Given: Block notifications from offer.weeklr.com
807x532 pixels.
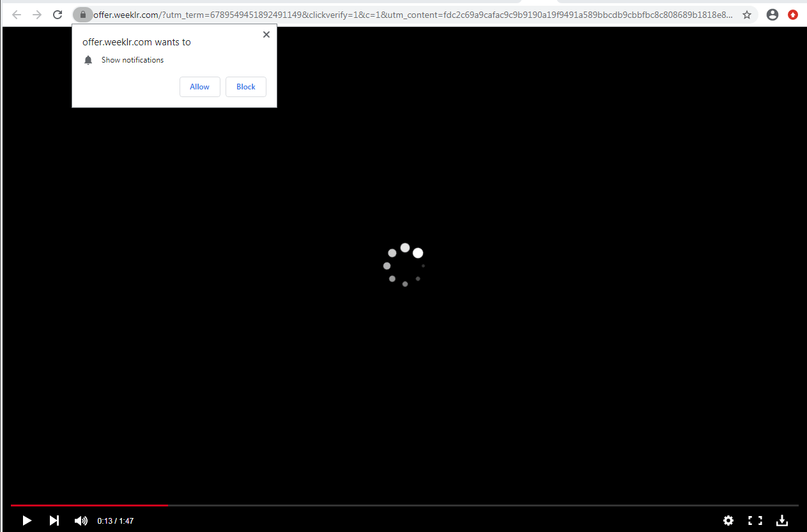Looking at the screenshot, I should click(246, 87).
